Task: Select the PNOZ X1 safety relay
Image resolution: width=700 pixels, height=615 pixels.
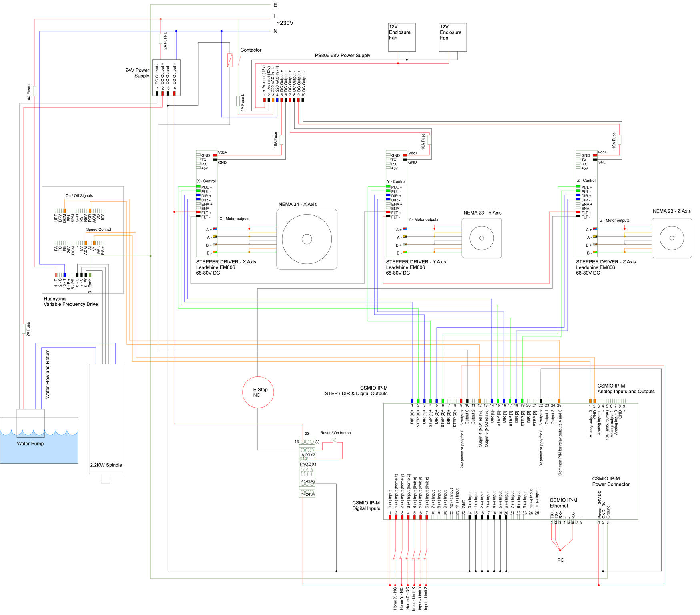Action: coord(307,467)
